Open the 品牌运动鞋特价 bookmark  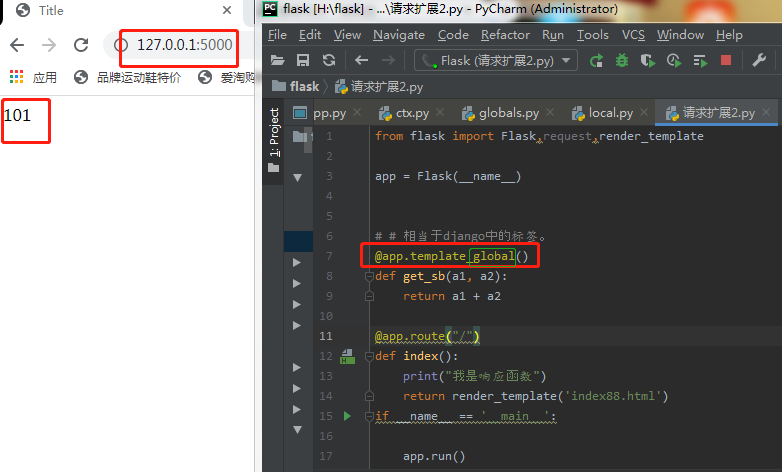point(127,77)
